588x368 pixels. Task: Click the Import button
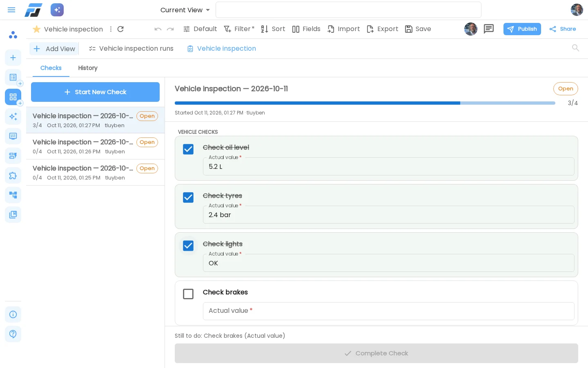pos(344,29)
